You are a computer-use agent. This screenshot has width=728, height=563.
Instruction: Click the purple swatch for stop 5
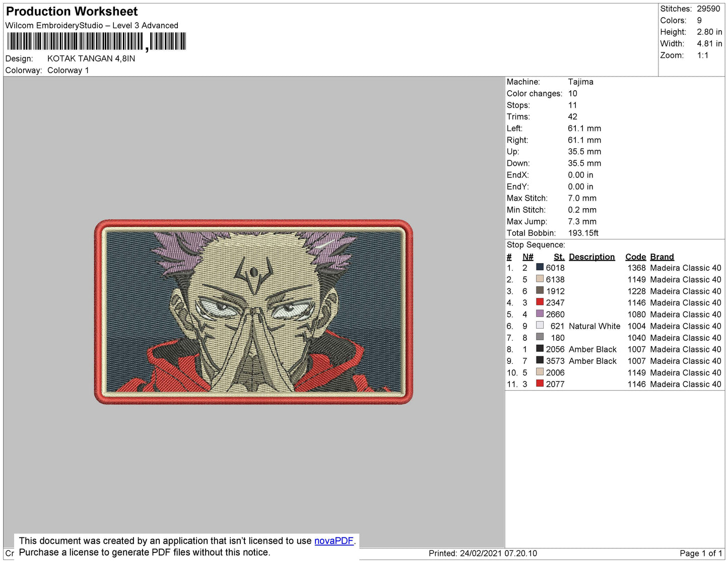click(540, 314)
